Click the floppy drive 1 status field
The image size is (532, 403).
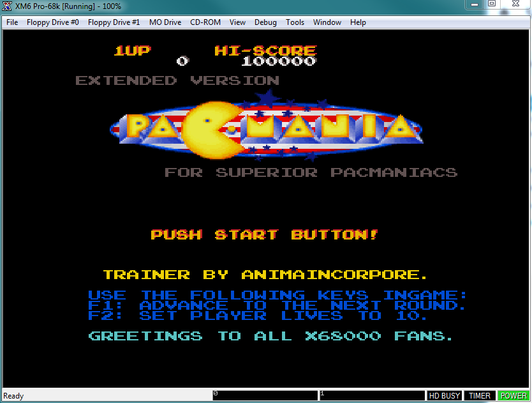point(372,395)
